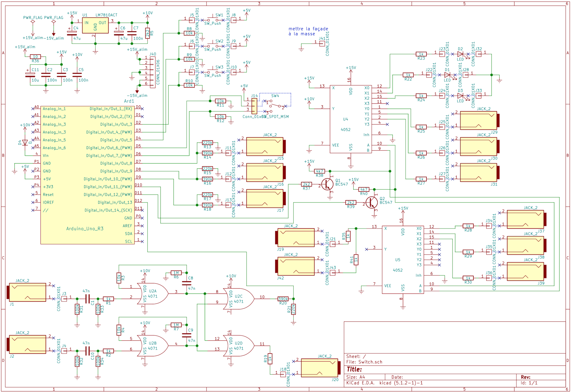Click the J40 CONN_01X06 connector
571x392 pixels.
tap(152, 72)
